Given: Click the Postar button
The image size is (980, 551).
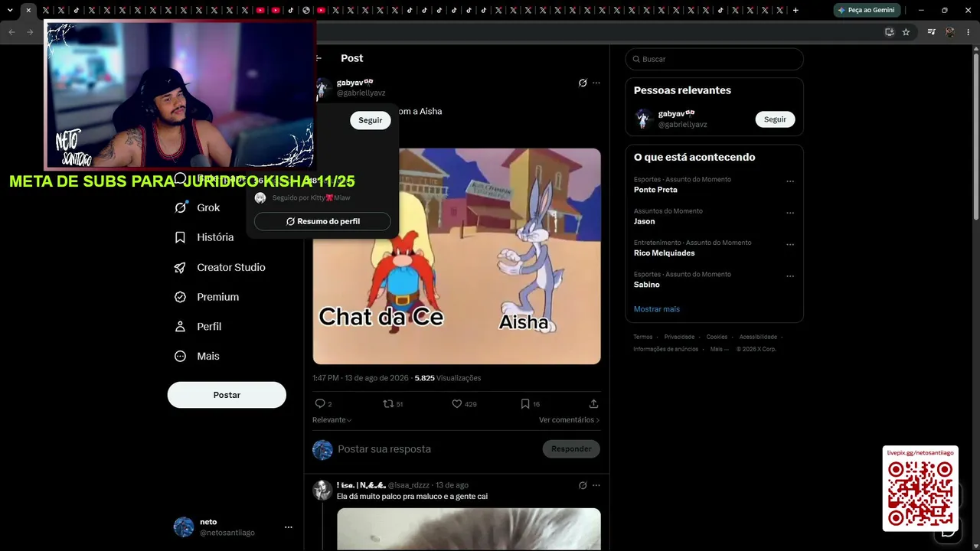Looking at the screenshot, I should [x=227, y=395].
